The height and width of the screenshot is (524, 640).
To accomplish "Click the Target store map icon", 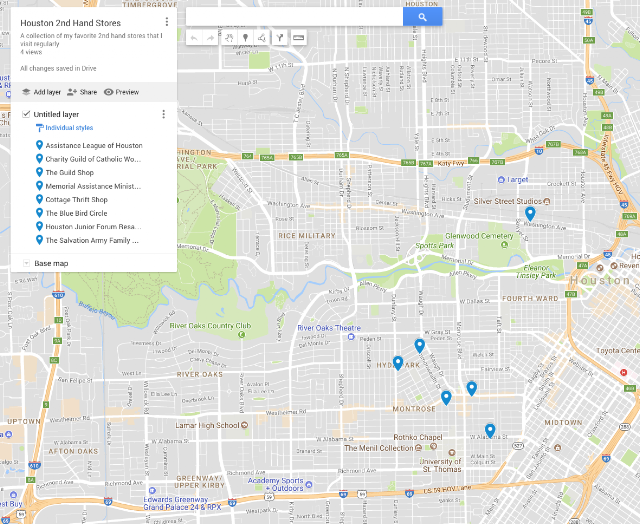I will click(x=501, y=180).
